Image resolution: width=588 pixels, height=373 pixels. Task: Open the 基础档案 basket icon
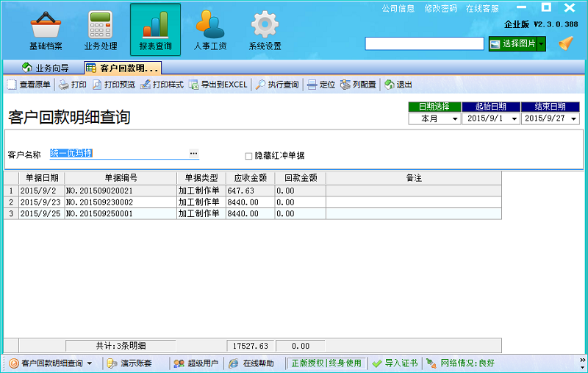47,27
